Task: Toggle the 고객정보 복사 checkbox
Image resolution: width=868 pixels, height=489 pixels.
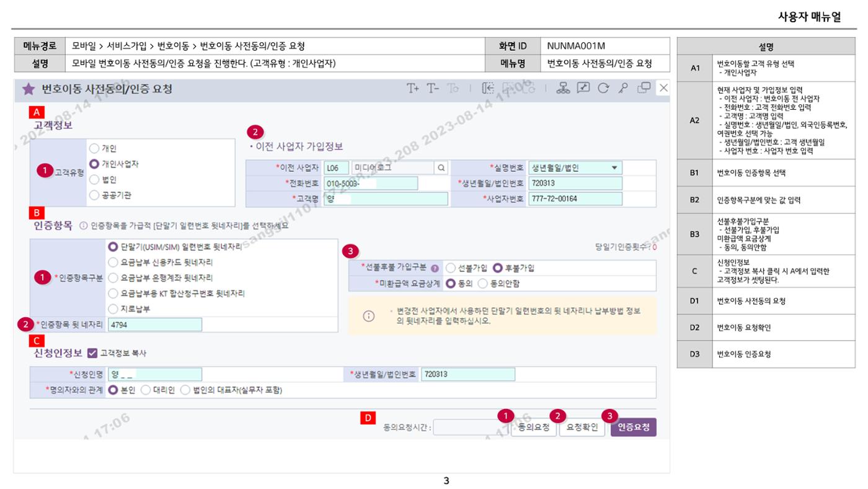Action: click(92, 353)
